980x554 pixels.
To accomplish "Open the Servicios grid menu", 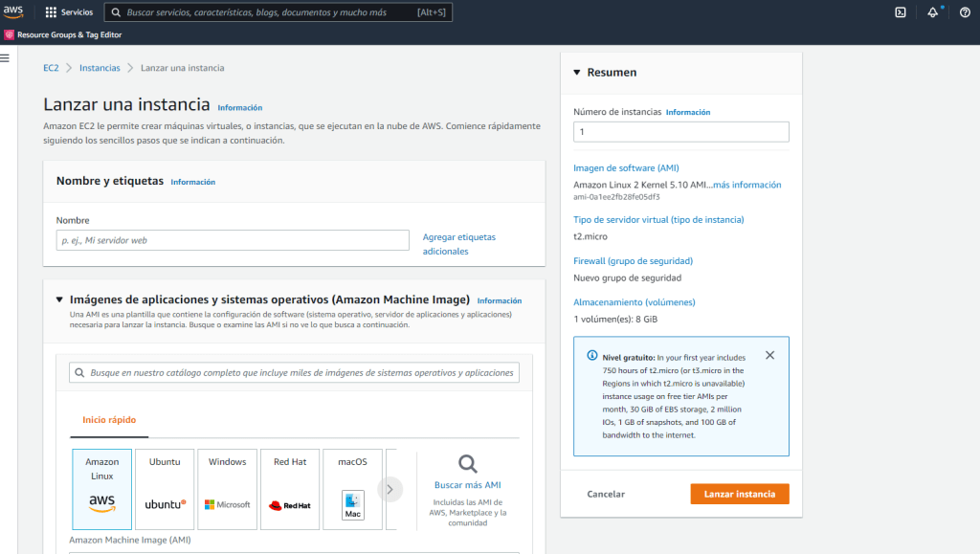I will [x=69, y=11].
